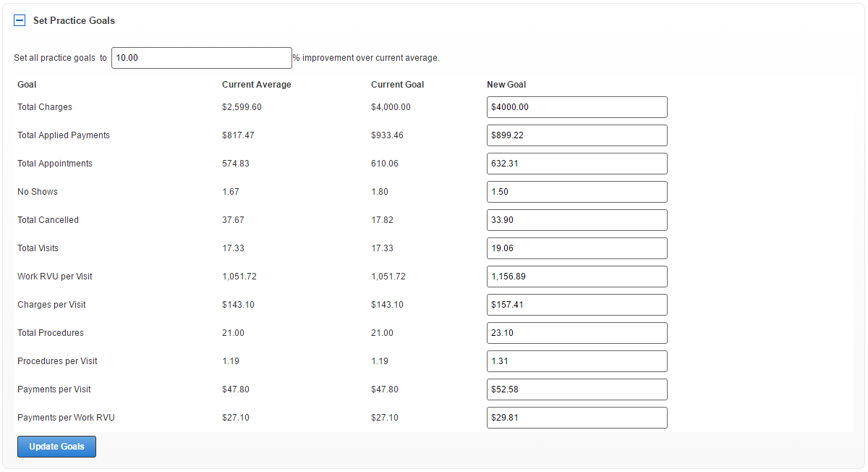This screenshot has width=868, height=472.
Task: Click the Payments per Visit goal field
Action: click(x=576, y=389)
